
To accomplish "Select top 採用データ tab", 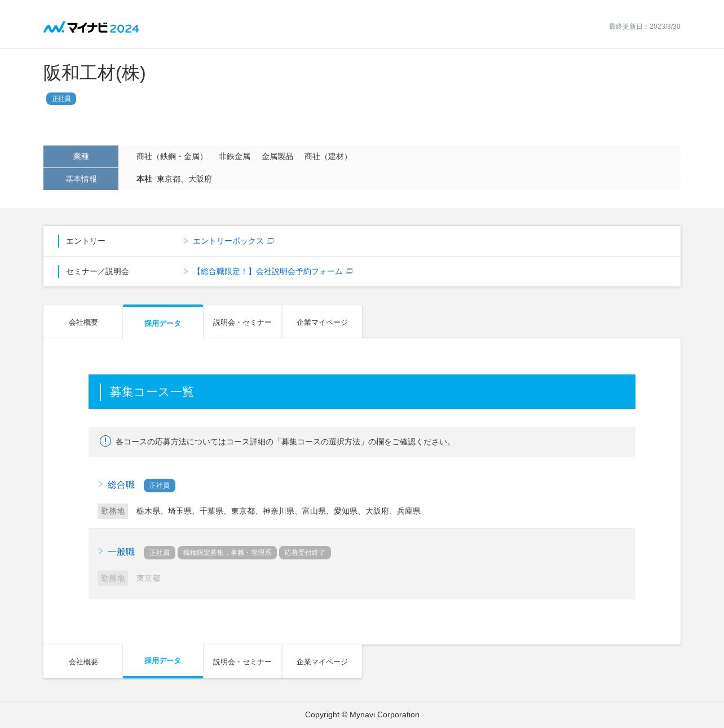I will coord(162,323).
